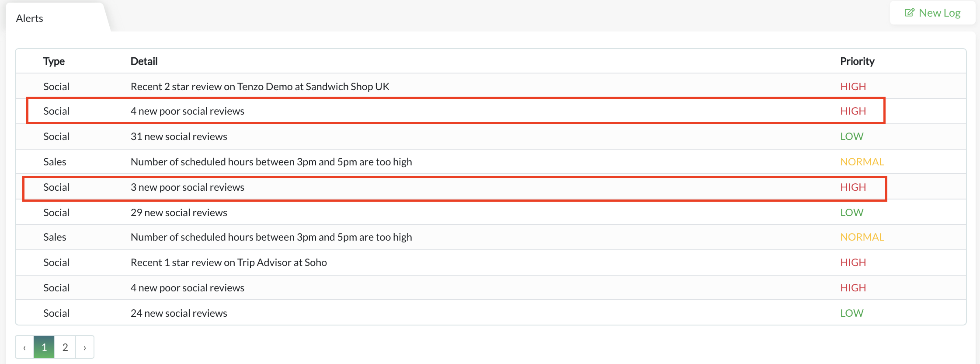The width and height of the screenshot is (980, 364).
Task: Click HIGH priority of the Trip Advisor review row
Action: click(x=853, y=262)
